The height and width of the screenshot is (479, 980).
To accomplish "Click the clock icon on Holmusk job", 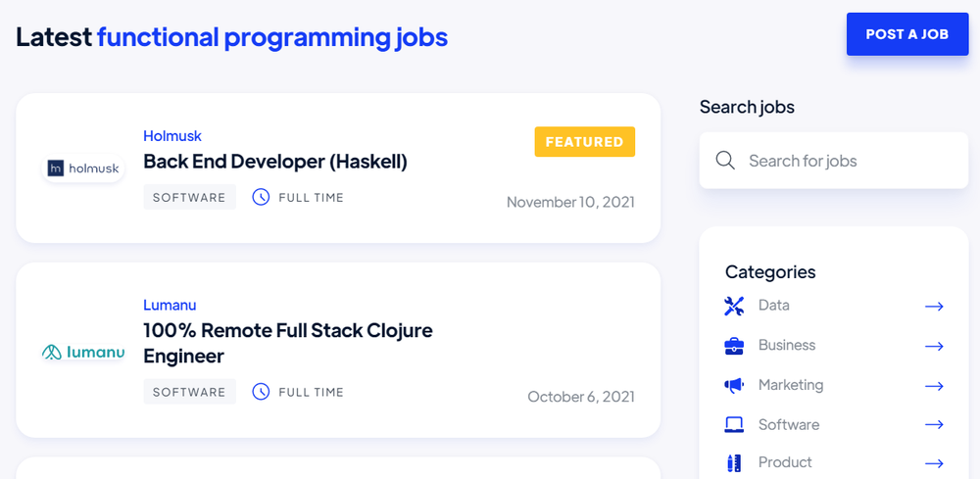I will point(261,197).
